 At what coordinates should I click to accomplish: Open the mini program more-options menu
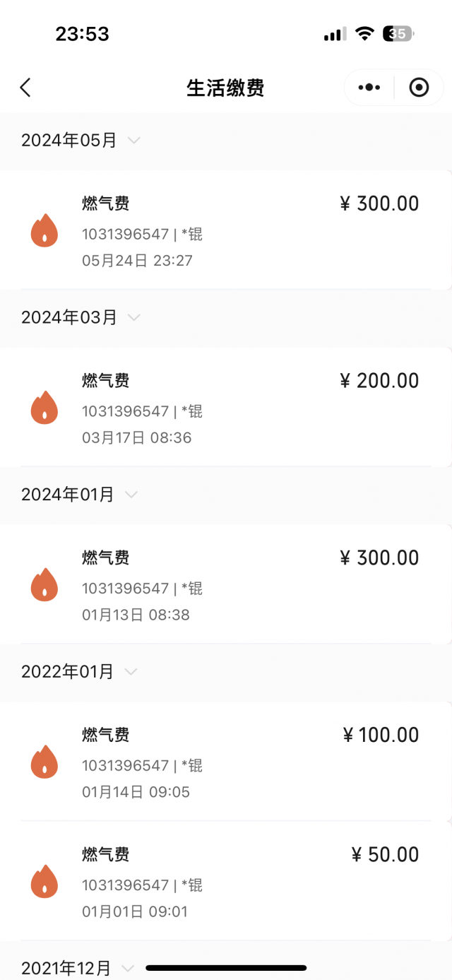[369, 88]
